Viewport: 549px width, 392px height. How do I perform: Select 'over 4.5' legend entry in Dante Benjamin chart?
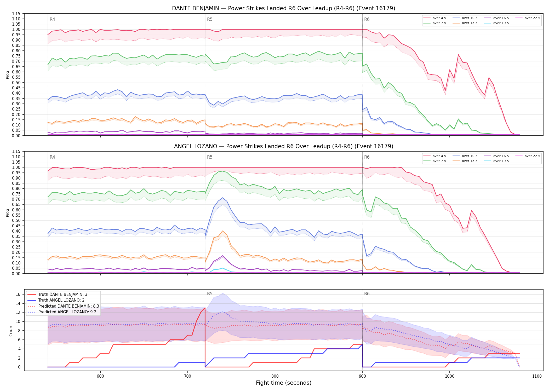(435, 18)
